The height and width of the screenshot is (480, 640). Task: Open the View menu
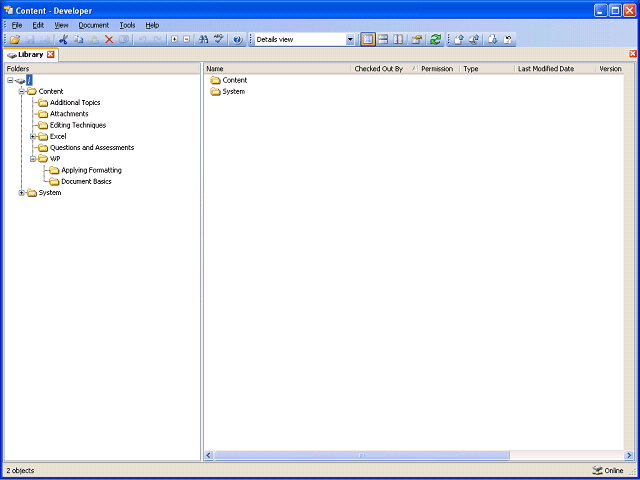click(61, 25)
